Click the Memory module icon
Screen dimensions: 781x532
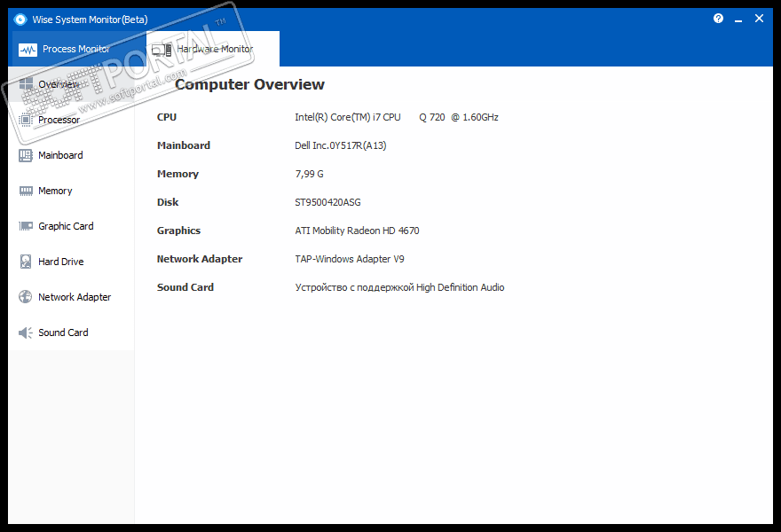click(26, 191)
